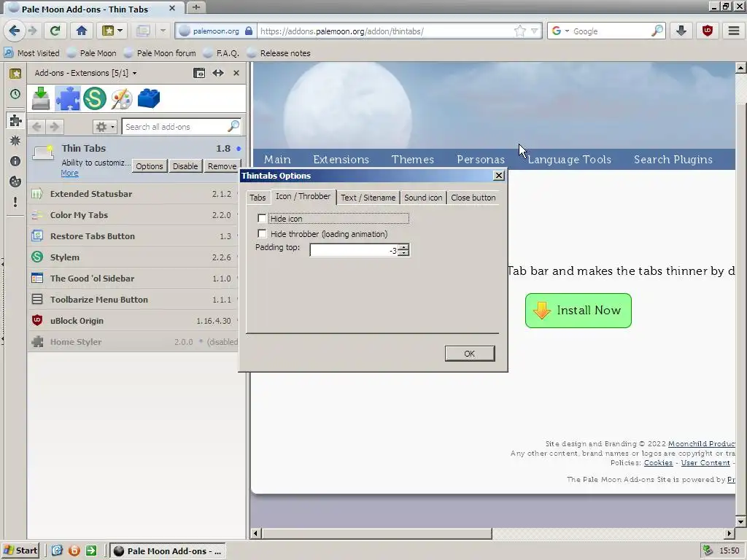Enable the Hide icon checkbox
The image size is (747, 560).
pos(262,218)
